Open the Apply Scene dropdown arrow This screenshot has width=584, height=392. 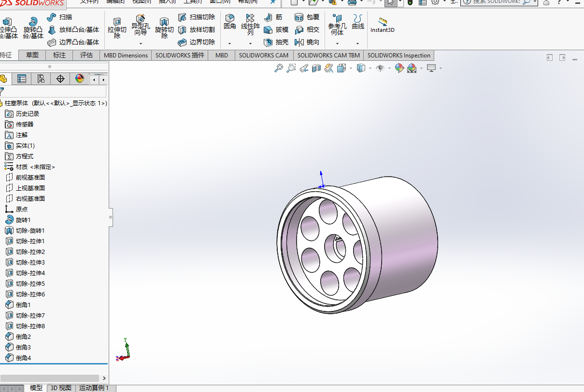click(x=421, y=69)
